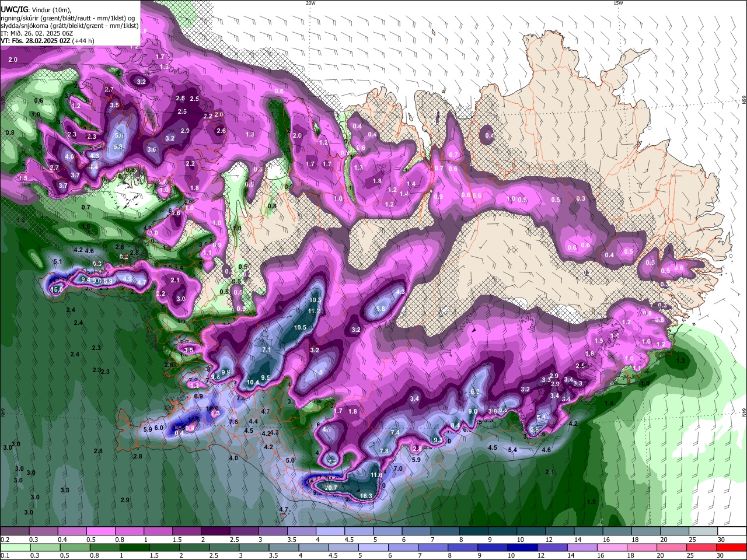Click the 0.1 label under the bottom legend row
Viewport: 747px width, 560px height.
click(5, 556)
